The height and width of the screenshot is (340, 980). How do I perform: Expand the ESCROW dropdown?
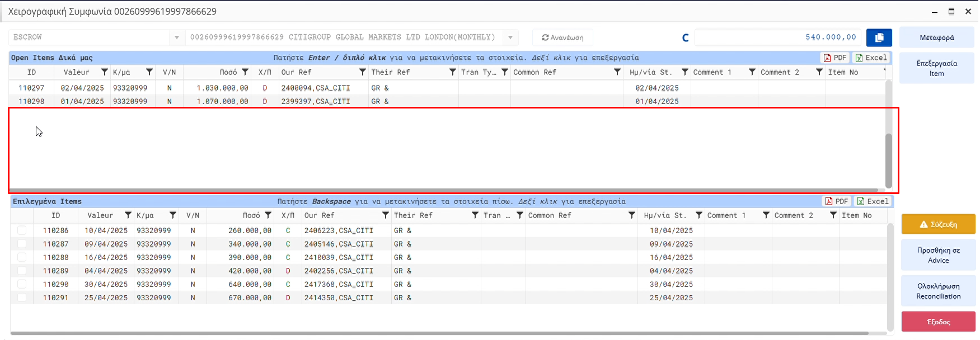click(x=176, y=37)
